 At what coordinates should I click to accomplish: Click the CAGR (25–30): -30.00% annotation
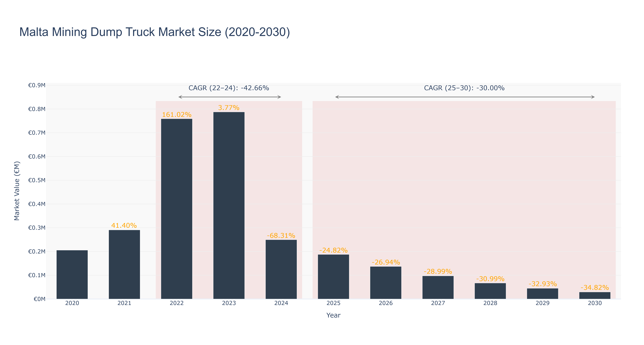(464, 88)
